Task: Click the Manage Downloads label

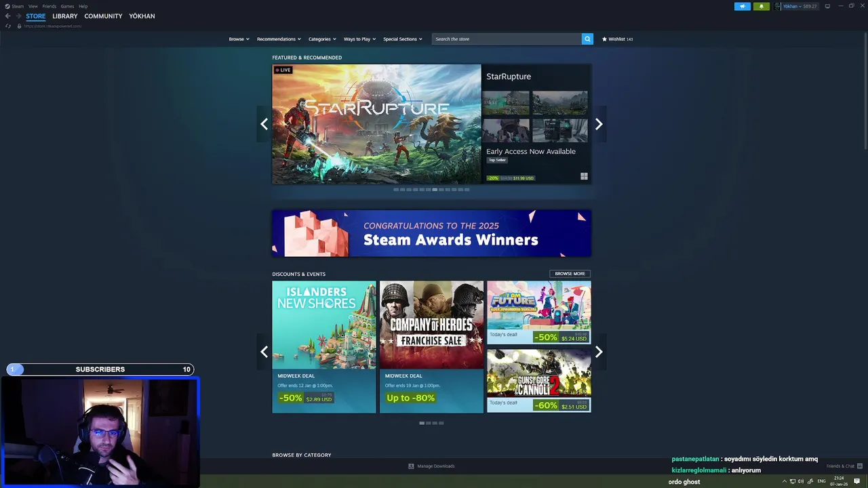Action: coord(436,466)
